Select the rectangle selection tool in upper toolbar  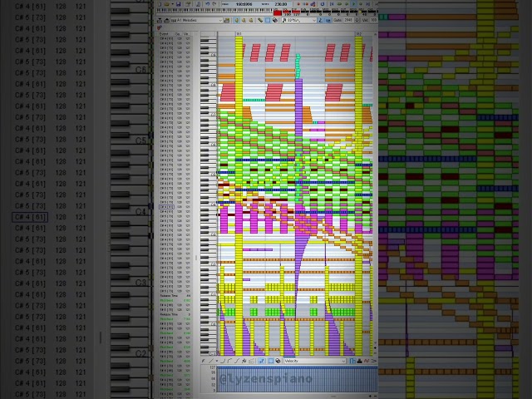tap(268, 20)
